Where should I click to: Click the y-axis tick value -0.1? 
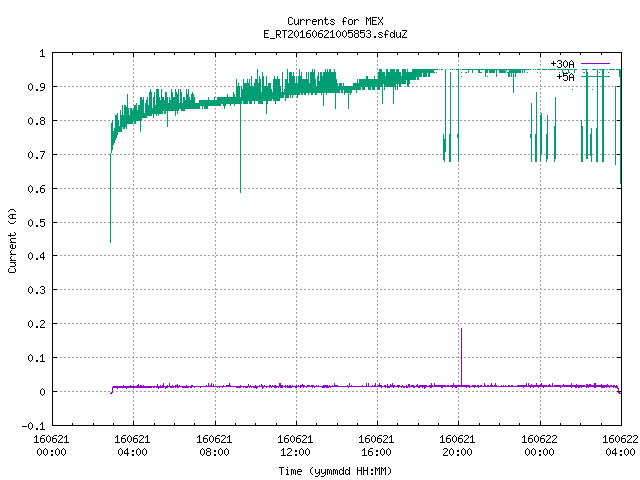(x=33, y=426)
